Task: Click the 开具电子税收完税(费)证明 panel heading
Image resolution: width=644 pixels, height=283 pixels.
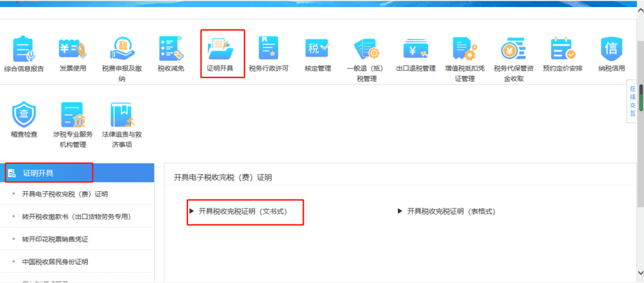Action: pos(222,178)
